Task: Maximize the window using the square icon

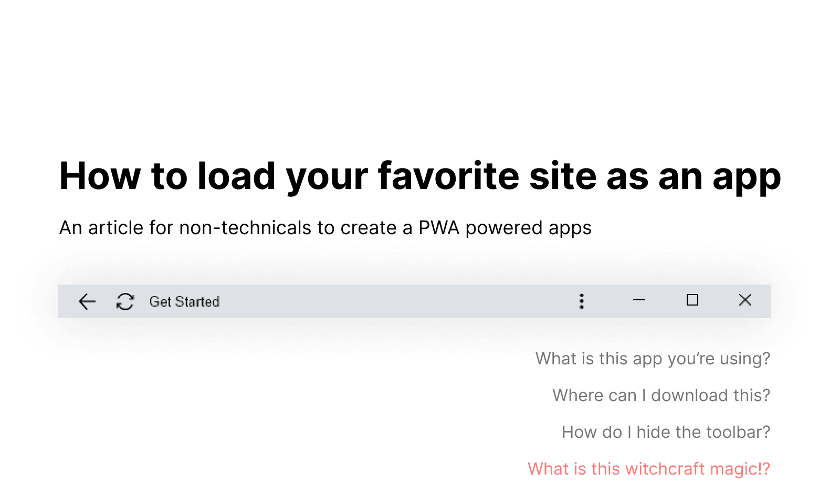Action: [692, 300]
